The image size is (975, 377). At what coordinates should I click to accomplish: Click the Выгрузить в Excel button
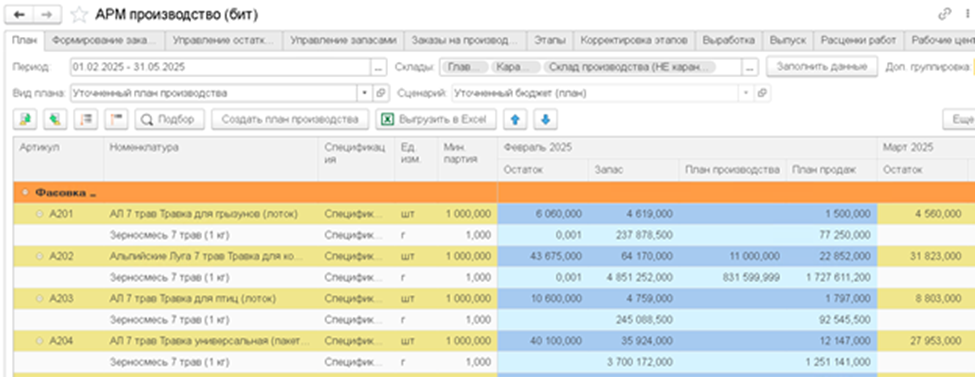point(436,119)
